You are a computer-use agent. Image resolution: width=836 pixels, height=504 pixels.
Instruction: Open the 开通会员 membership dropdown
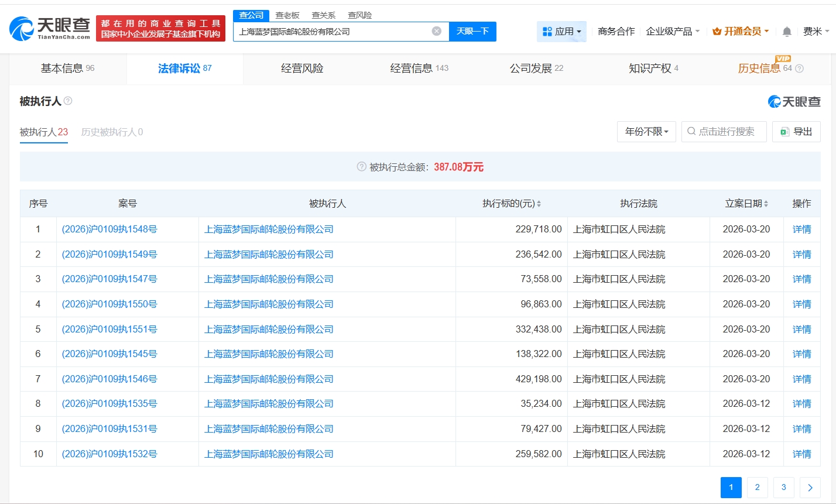[741, 32]
